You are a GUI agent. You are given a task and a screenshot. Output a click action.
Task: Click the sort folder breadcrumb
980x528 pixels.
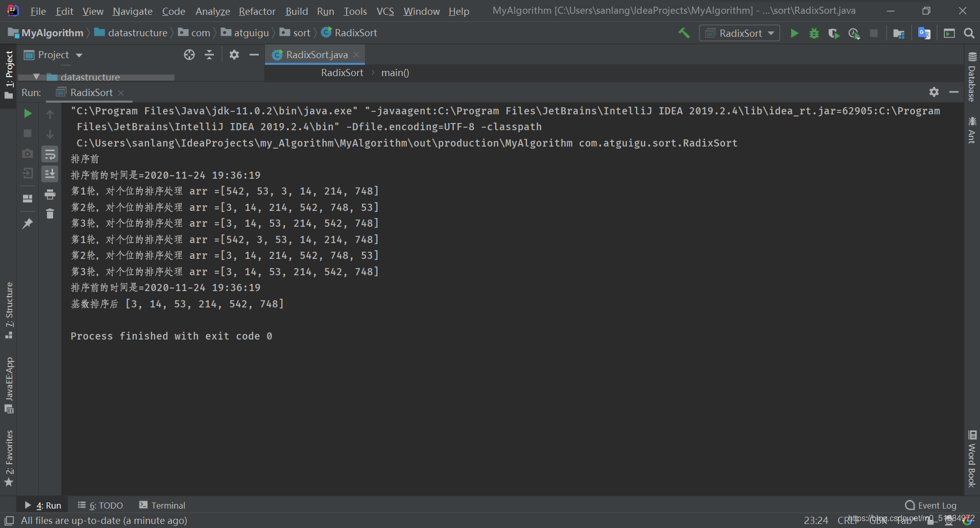295,33
